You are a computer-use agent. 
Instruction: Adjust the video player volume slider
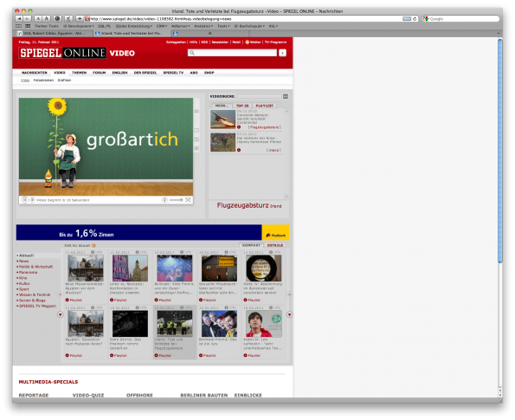click(x=177, y=200)
